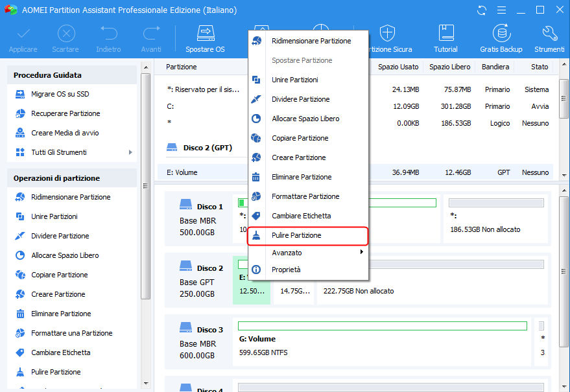Click Cambiare Etichetta in left panel
This screenshot has height=392, width=570.
point(60,352)
